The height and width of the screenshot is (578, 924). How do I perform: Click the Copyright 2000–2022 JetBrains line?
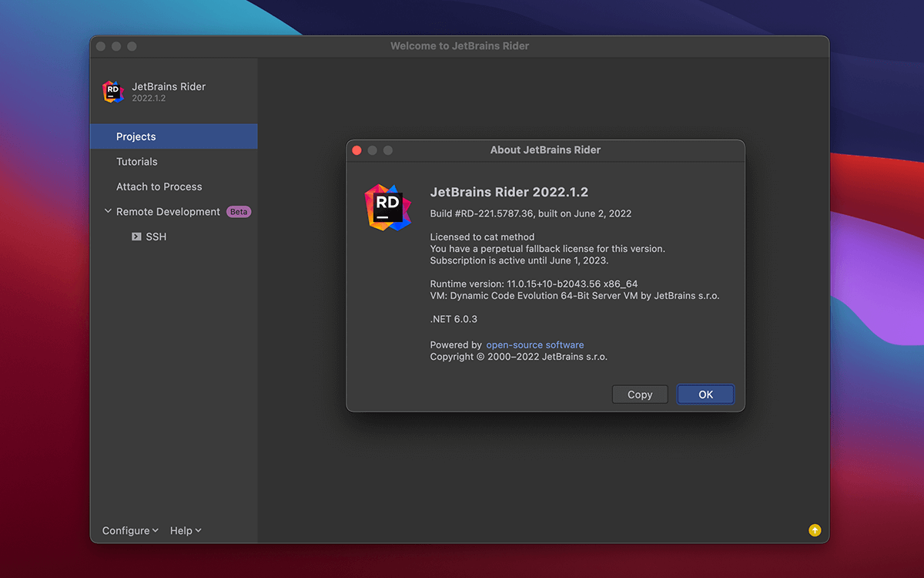pyautogui.click(x=519, y=357)
